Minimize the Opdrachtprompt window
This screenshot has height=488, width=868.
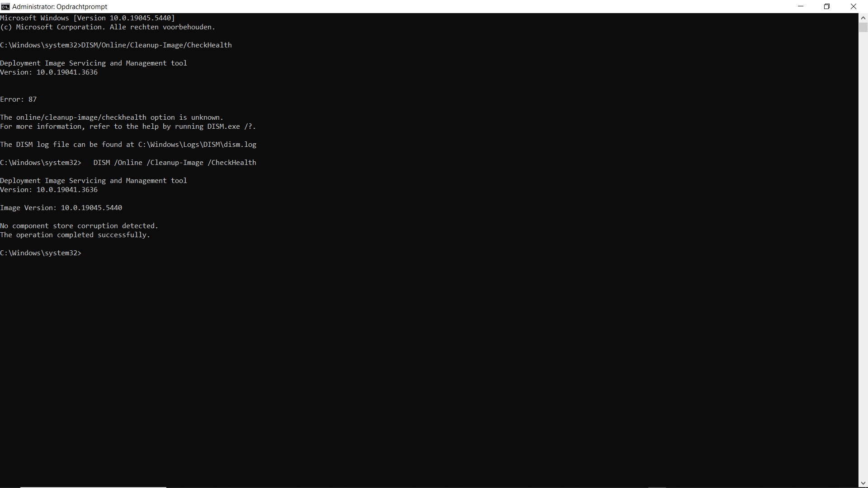[801, 6]
